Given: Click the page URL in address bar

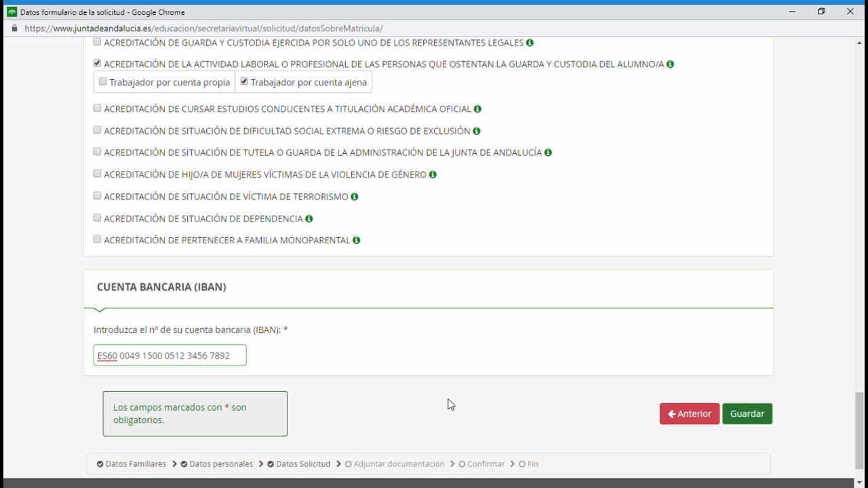Looking at the screenshot, I should pos(203,28).
